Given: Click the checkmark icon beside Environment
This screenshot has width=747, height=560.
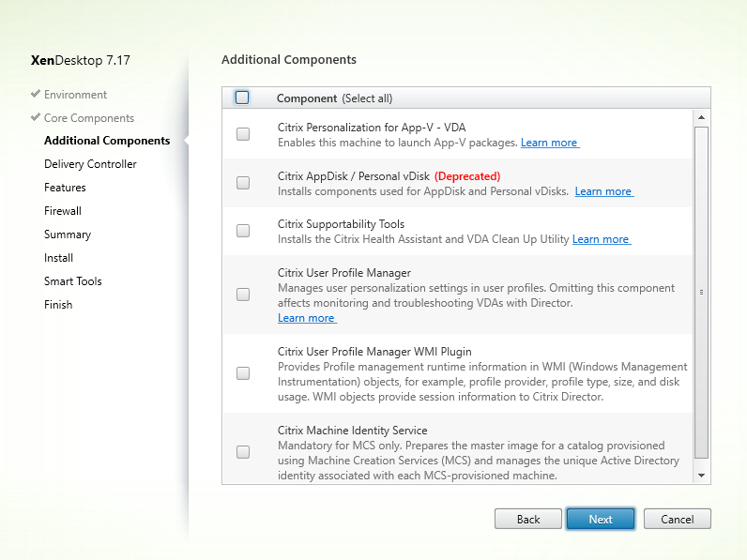Looking at the screenshot, I should click(x=36, y=94).
